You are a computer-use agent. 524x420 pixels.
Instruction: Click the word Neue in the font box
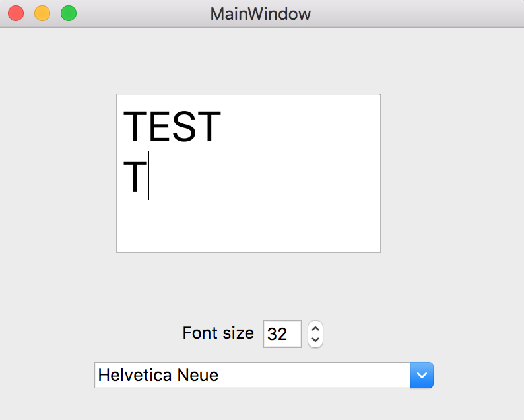click(197, 375)
